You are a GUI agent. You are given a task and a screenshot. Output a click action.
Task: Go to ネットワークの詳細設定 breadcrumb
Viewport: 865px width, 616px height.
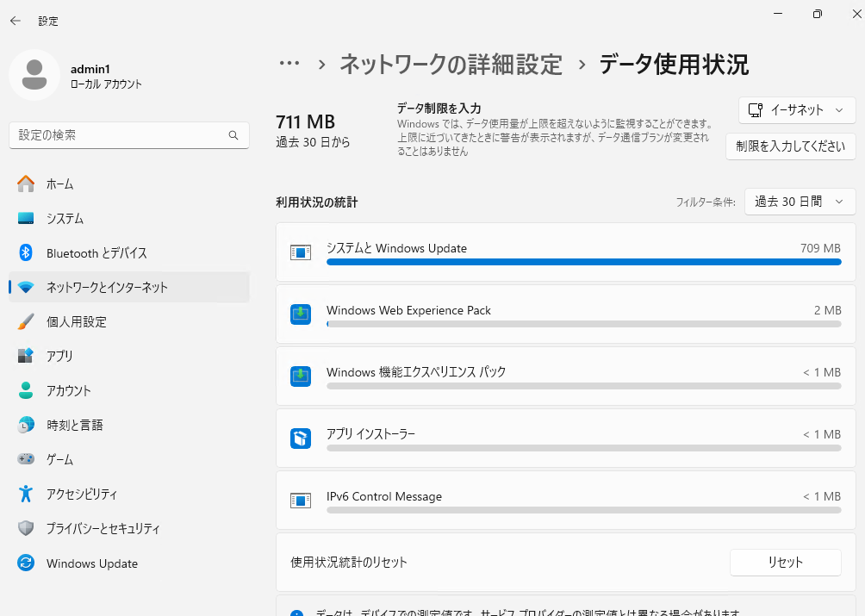pos(451,64)
